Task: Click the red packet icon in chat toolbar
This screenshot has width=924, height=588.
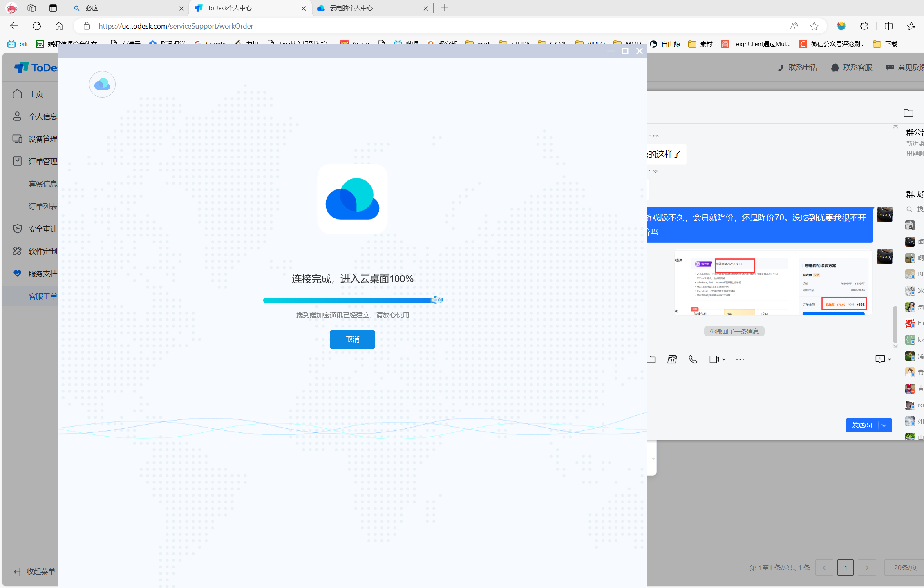Action: pyautogui.click(x=672, y=359)
